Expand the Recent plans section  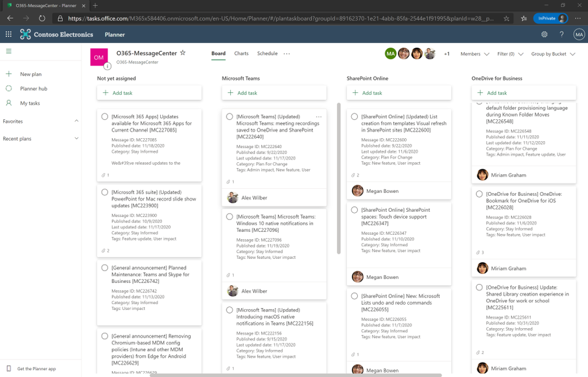77,138
